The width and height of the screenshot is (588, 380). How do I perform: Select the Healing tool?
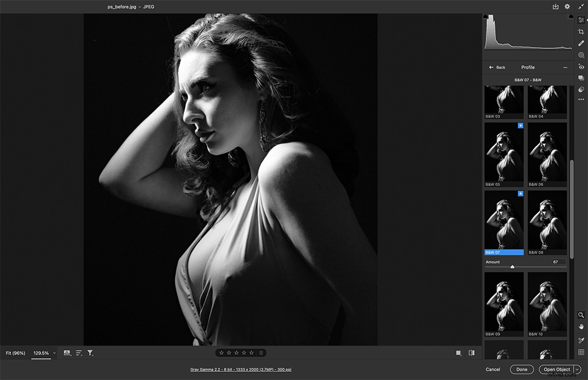pos(581,42)
